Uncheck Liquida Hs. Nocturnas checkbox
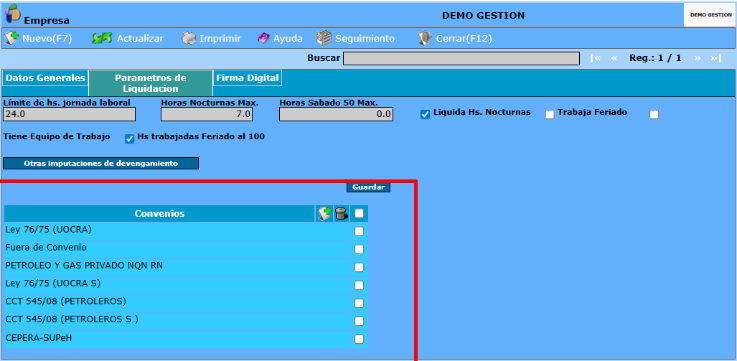This screenshot has width=737, height=361. [x=425, y=114]
